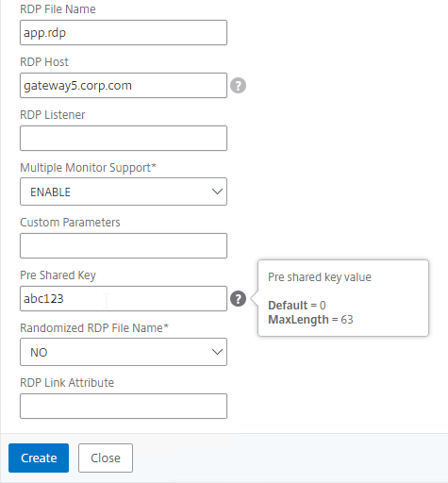Click the Pre Shared Key field containing abc123
The height and width of the screenshot is (483, 448).
click(x=124, y=299)
